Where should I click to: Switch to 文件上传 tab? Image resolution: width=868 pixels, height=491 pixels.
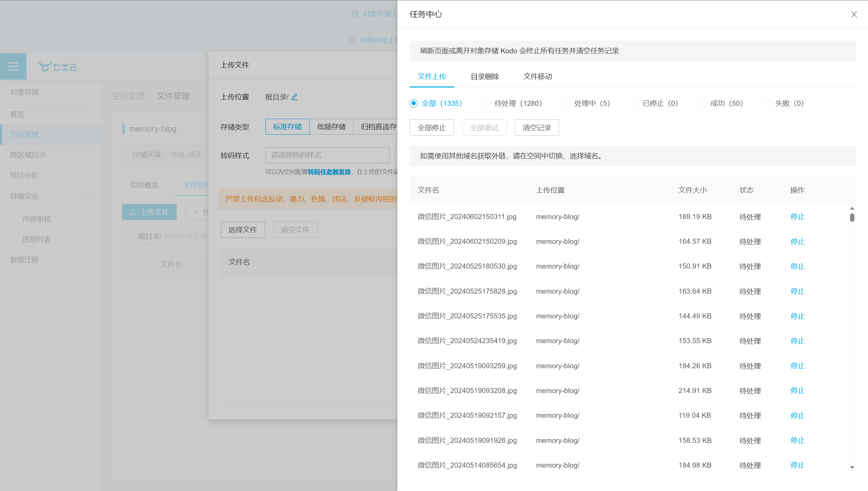(x=432, y=76)
